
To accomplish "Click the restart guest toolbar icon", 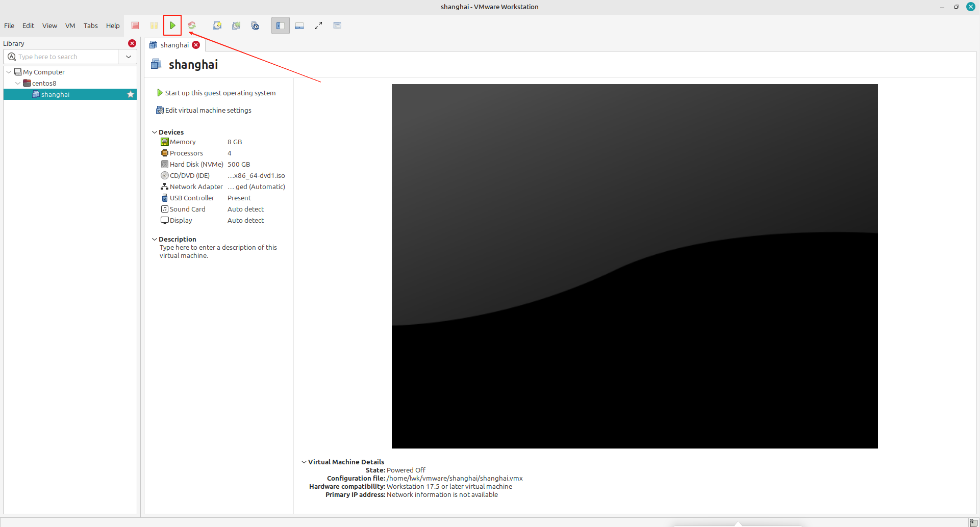I will coord(192,25).
